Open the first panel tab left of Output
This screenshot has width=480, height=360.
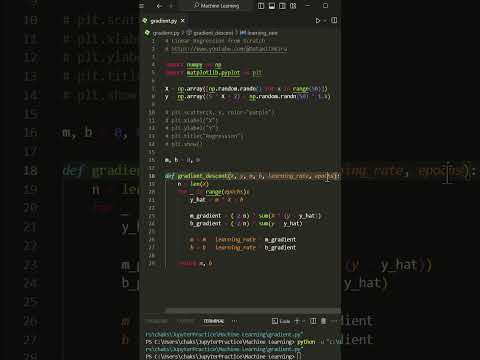156,321
